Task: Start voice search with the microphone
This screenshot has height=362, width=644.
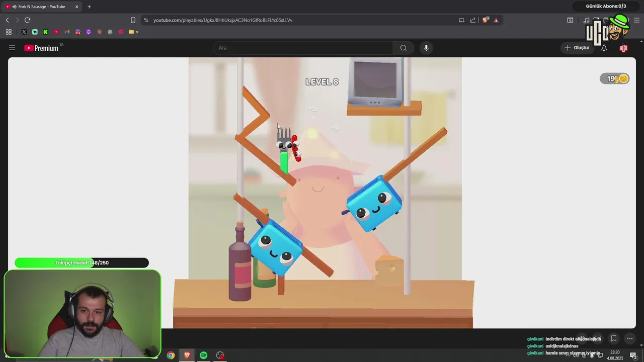Action: coord(426,48)
